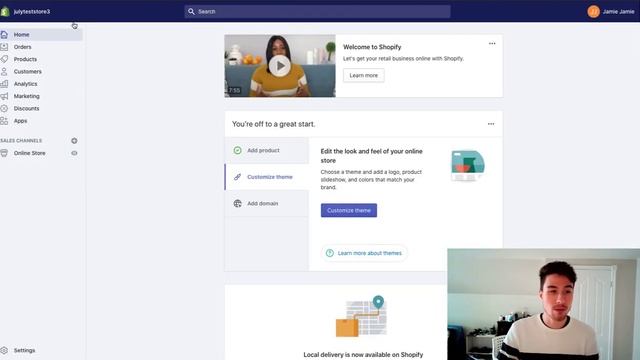Viewport: 640px width, 360px height.
Task: Click Local delivery is now available text
Action: pos(363,355)
